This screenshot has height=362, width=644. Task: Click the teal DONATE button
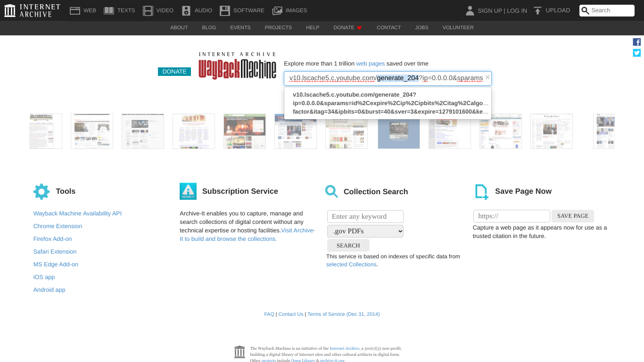tap(174, 71)
